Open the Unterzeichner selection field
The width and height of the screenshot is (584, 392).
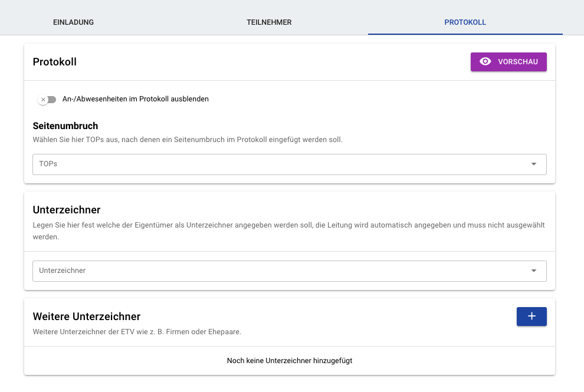tap(290, 271)
